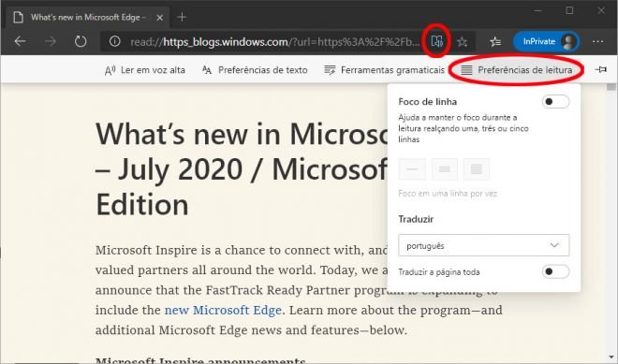This screenshot has height=364, width=618.
Task: Open Settings and more ellipsis menu
Action: tap(598, 41)
